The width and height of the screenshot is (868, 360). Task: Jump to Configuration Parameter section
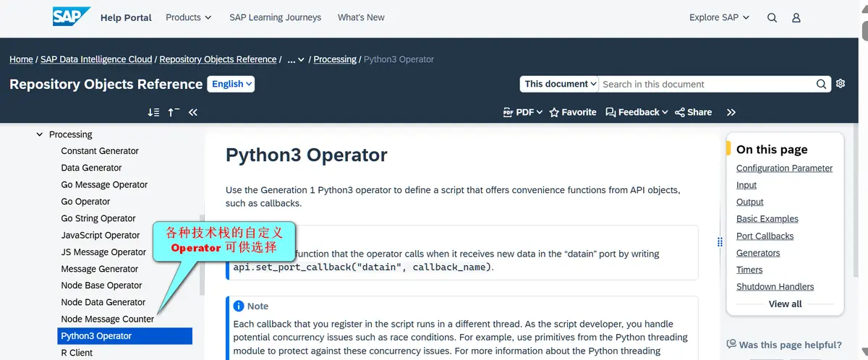pos(784,168)
